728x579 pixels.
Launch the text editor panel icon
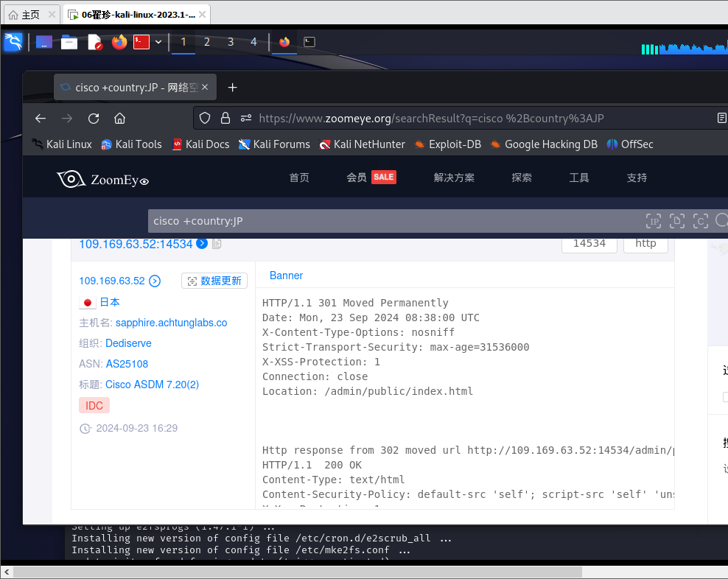click(95, 42)
